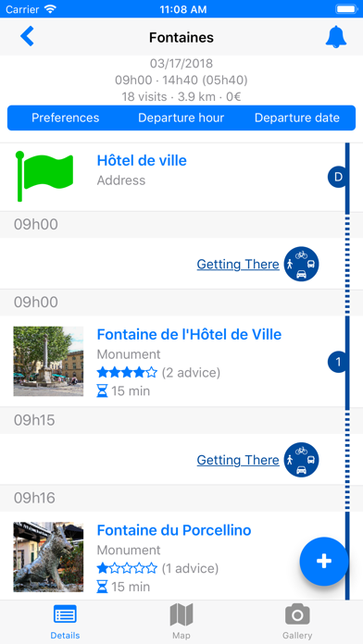
Task: Switch to the Map tab
Action: (181, 622)
